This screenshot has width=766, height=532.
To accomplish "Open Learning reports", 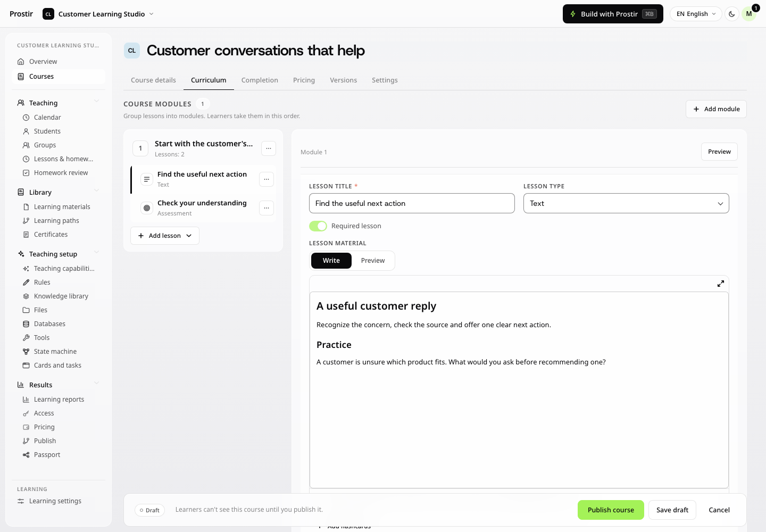I will coord(59,400).
